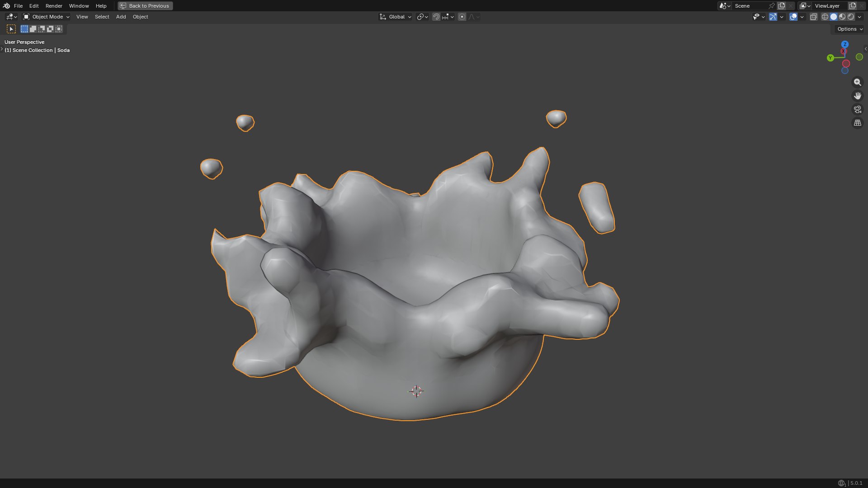Switch to Rendered shading
Screen dimensions: 868x488
click(x=851, y=17)
